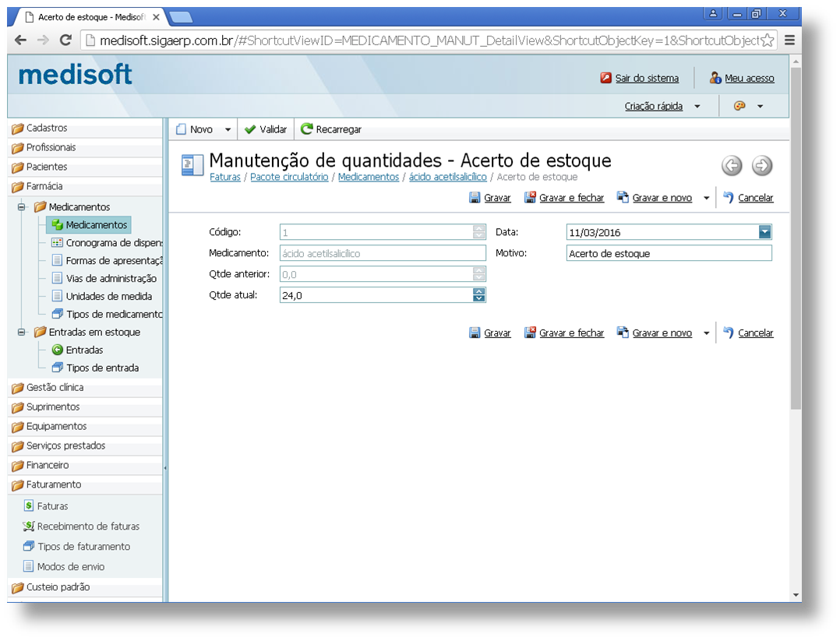Click the Faturas breadcrumb link
The width and height of the screenshot is (840, 641).
[x=225, y=177]
